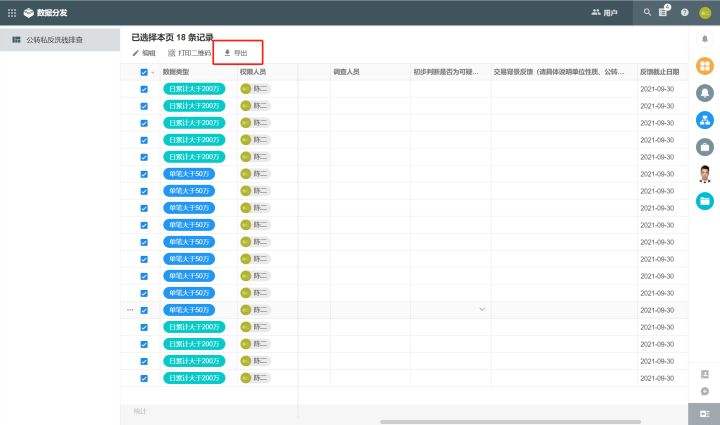Open the task list icon with badge
Viewport: 720px width, 425px height.
coord(665,12)
